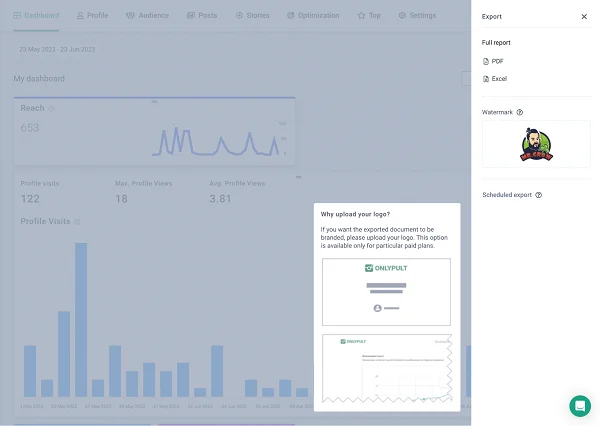This screenshot has width=600, height=426.
Task: Click the Watermark help question icon
Action: pos(520,113)
